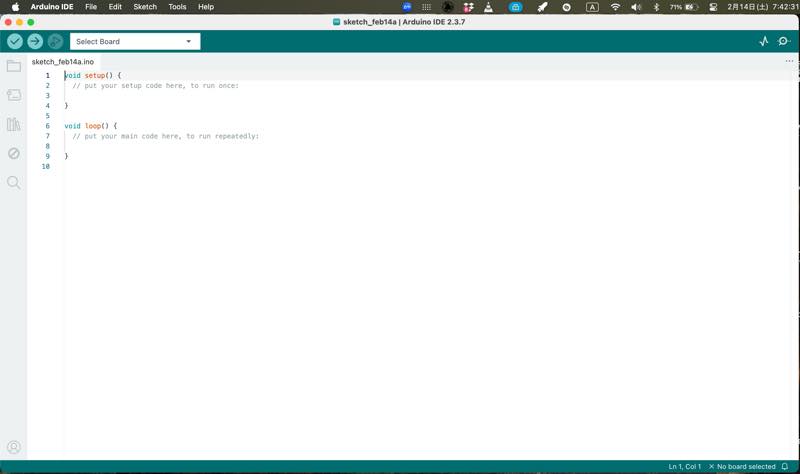The height and width of the screenshot is (474, 800).
Task: Open the Sketch menu
Action: pyautogui.click(x=145, y=7)
